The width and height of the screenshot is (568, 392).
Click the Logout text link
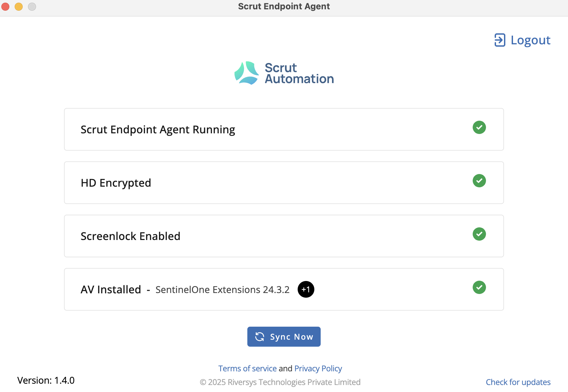(x=531, y=40)
